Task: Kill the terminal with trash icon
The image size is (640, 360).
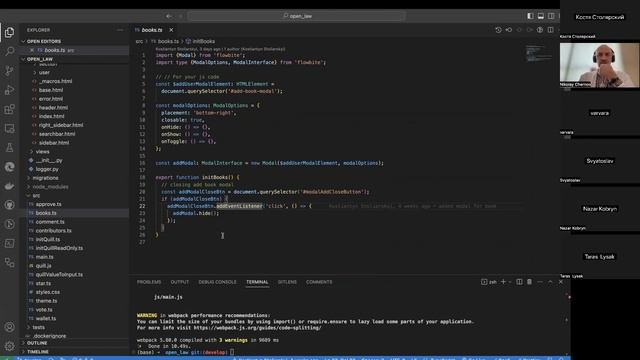Action: [x=529, y=282]
